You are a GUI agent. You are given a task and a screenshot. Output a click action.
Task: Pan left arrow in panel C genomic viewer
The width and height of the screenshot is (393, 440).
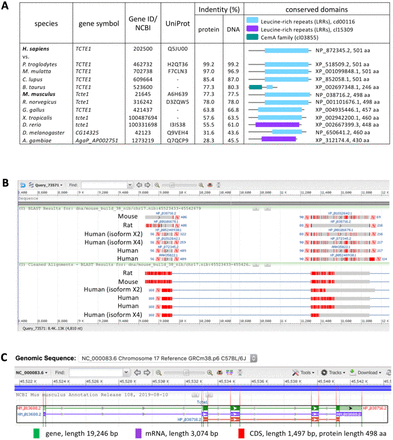click(137, 372)
